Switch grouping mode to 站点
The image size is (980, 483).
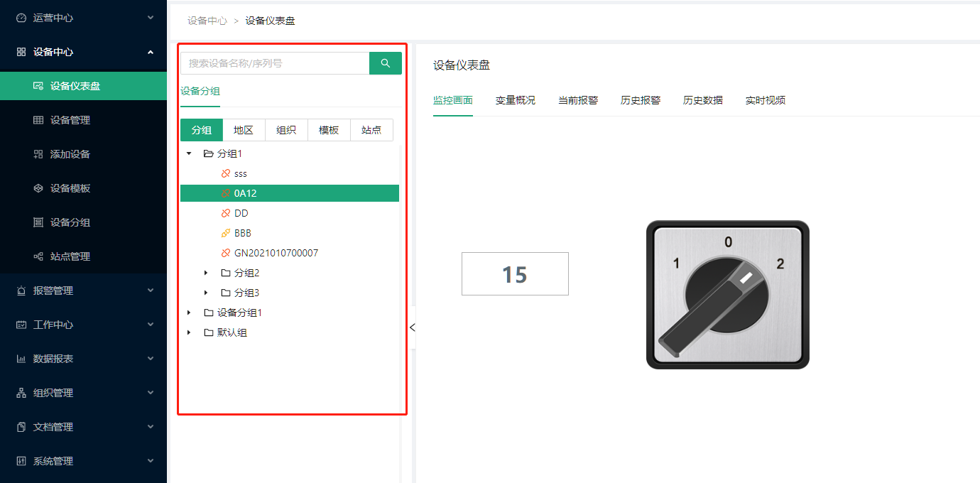click(371, 130)
